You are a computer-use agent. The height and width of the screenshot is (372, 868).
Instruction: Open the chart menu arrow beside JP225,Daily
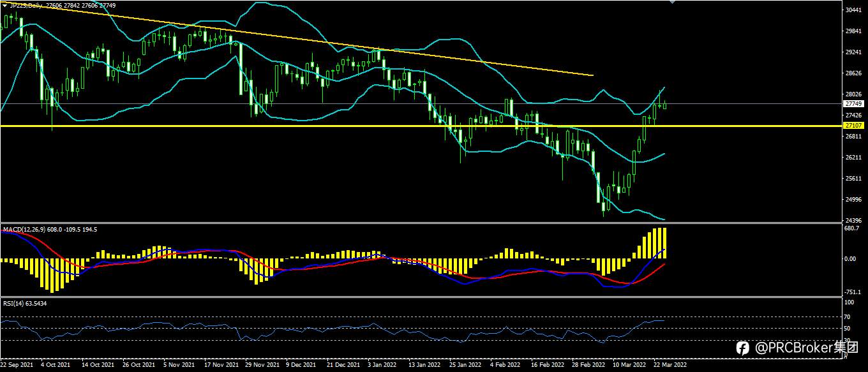coord(5,4)
